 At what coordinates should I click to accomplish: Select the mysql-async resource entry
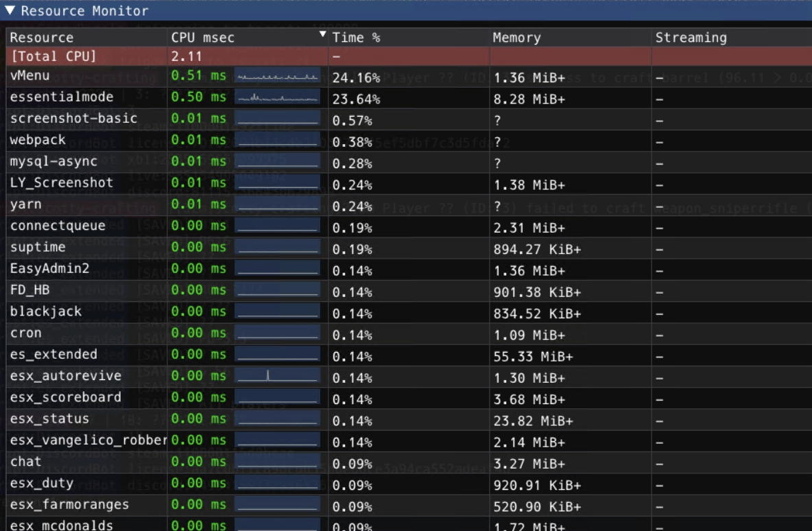[53, 161]
